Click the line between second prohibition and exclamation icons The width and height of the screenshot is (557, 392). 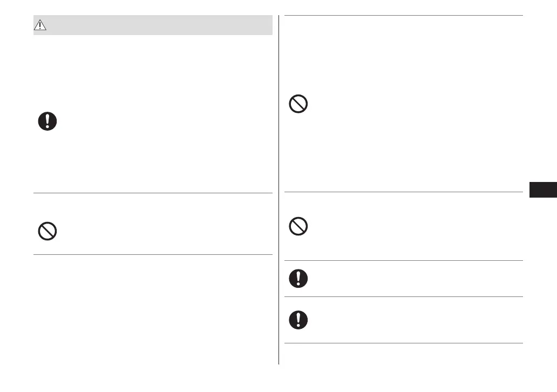403,261
